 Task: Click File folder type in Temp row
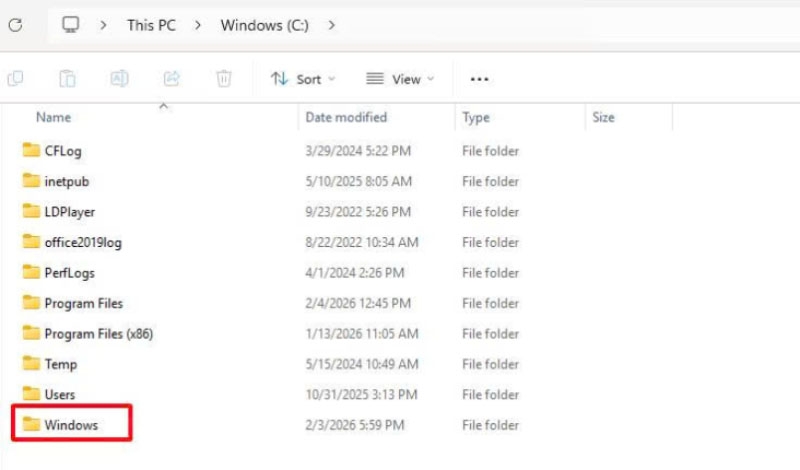[490, 364]
